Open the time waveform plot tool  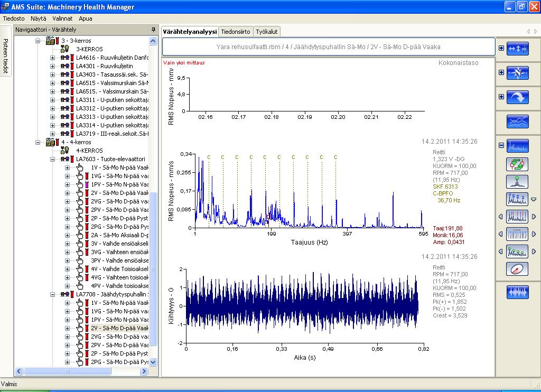click(x=518, y=292)
